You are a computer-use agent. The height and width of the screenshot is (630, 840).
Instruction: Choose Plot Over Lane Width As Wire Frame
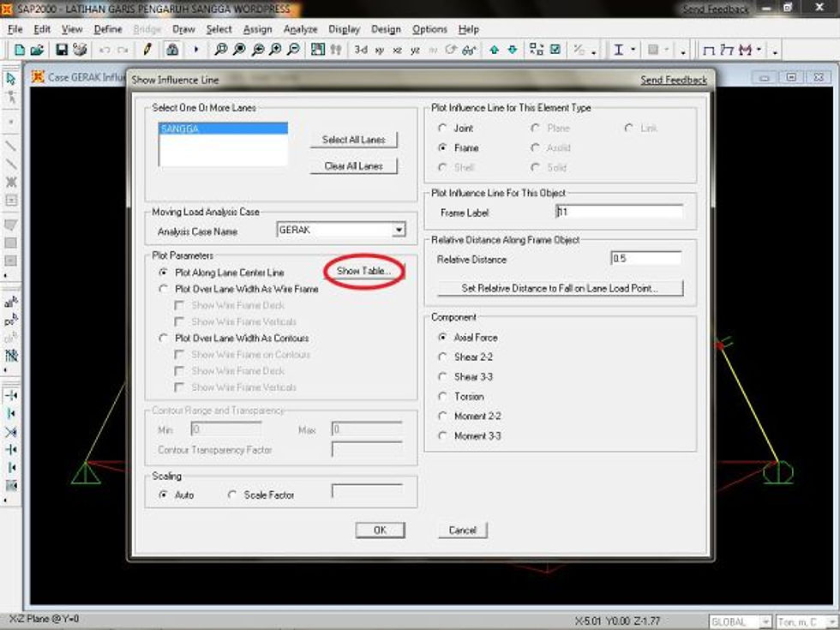[163, 290]
